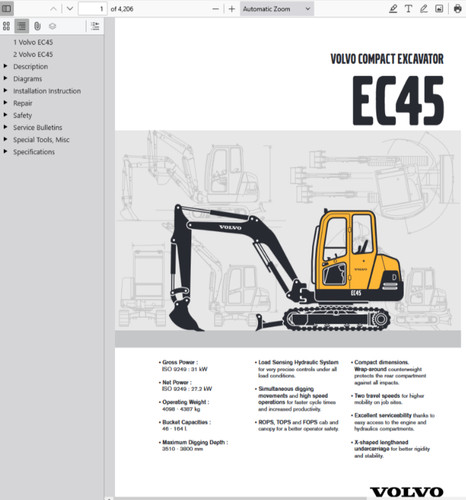Open the Specifications outline link

34,152
